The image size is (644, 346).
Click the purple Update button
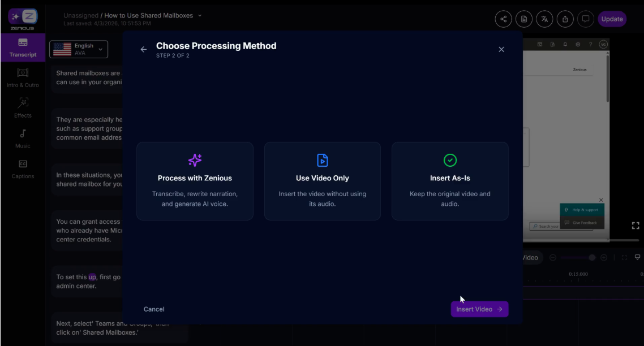612,19
